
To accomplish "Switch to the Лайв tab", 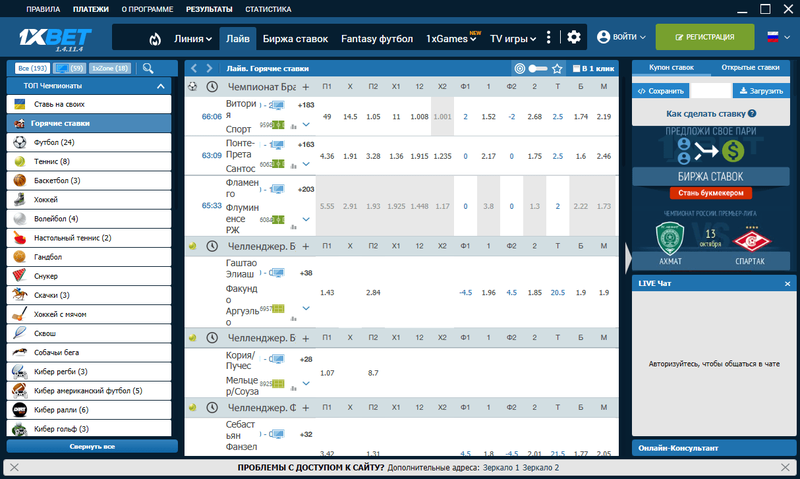I will tap(238, 39).
